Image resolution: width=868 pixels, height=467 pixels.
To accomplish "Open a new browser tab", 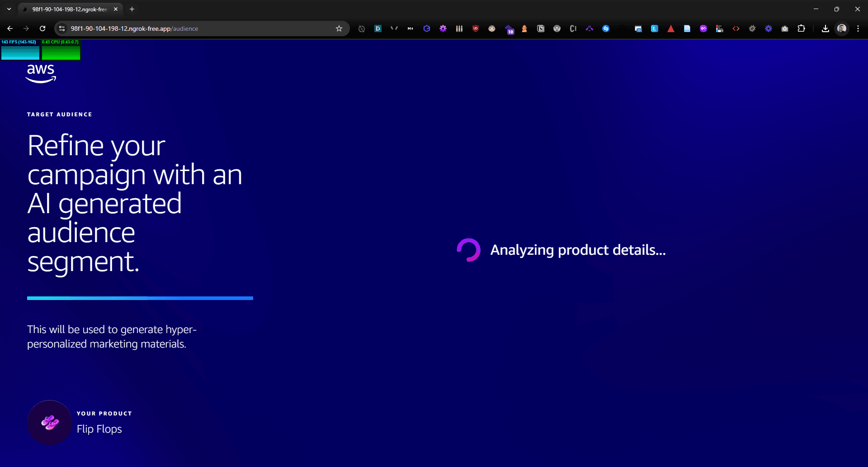I will coord(132,9).
